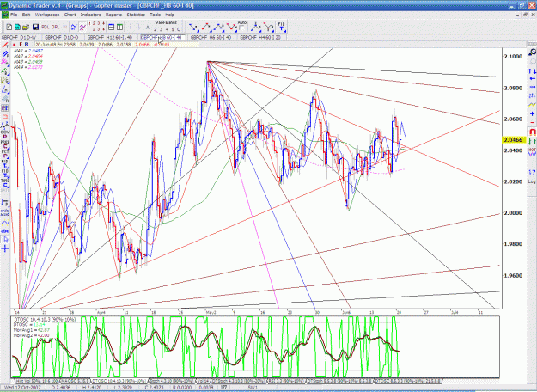Open the Indicators menu
The width and height of the screenshot is (537, 392).
tap(91, 15)
